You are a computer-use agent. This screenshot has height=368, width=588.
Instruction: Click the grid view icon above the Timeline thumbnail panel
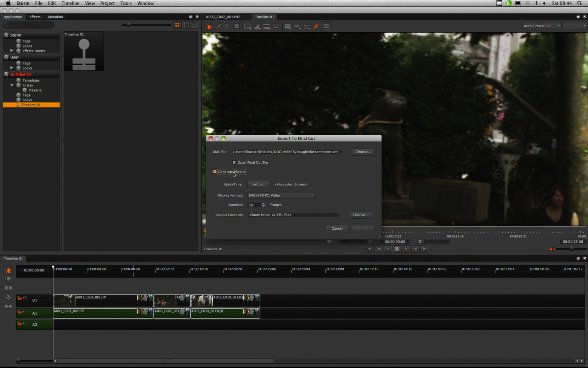click(177, 25)
